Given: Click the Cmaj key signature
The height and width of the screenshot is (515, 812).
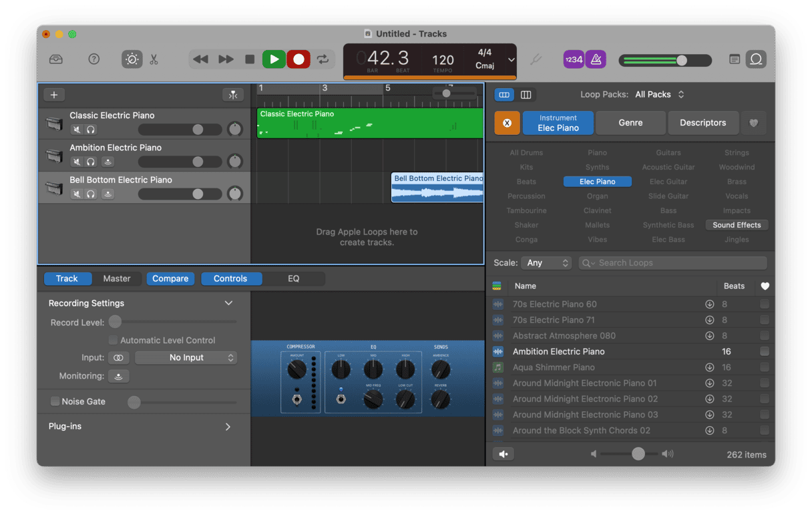Looking at the screenshot, I should [x=485, y=65].
